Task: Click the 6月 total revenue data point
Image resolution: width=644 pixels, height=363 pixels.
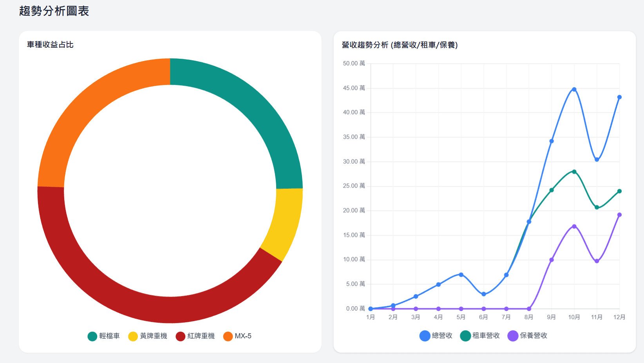Action: [484, 294]
